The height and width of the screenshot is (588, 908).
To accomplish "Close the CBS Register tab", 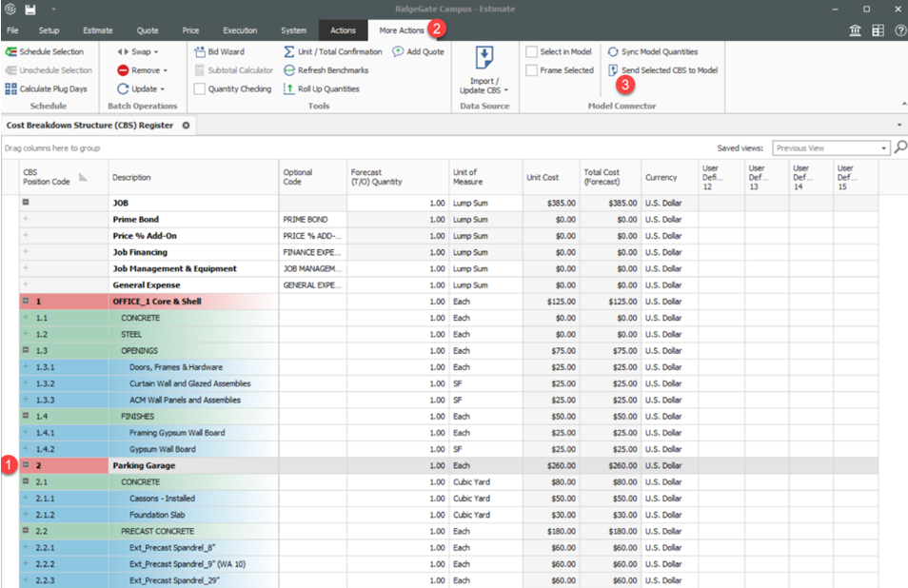I will [187, 125].
